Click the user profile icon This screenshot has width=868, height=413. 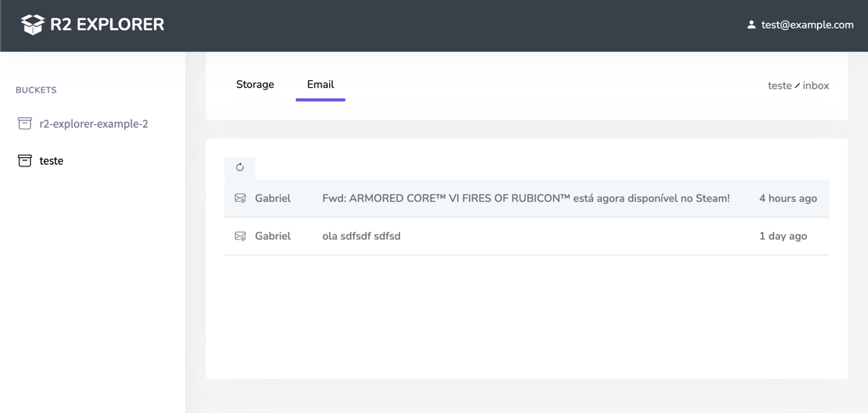coord(751,25)
